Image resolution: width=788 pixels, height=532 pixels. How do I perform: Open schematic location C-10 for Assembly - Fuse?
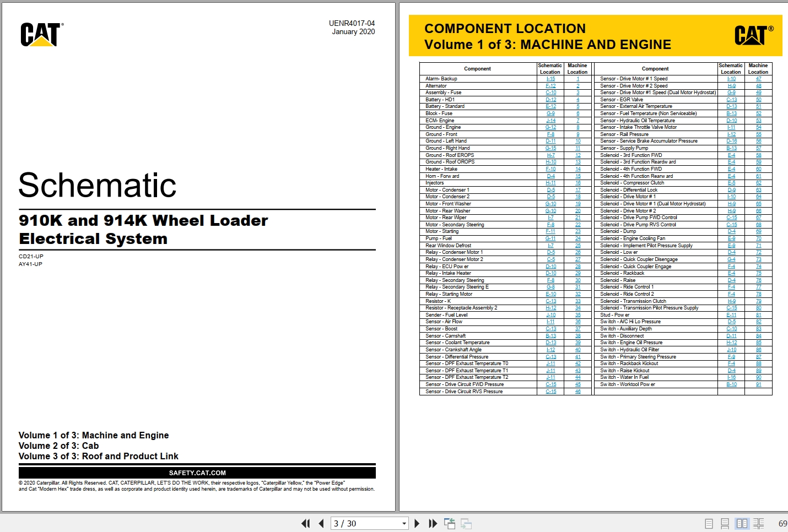[550, 93]
